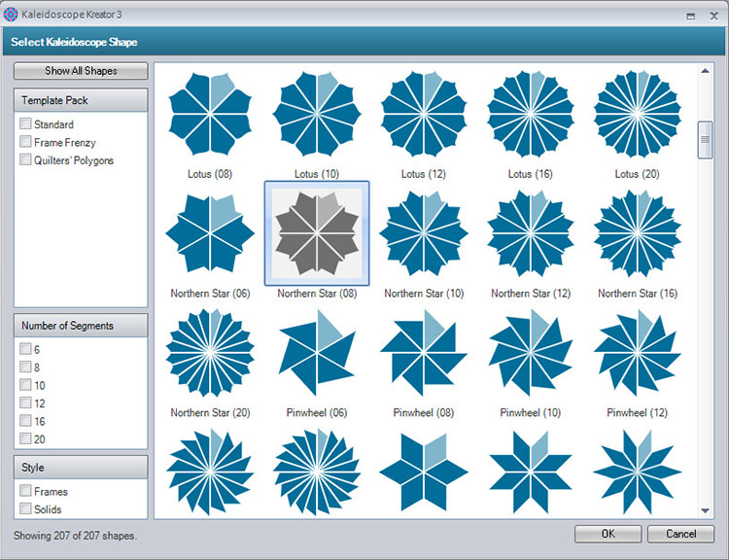Choose the six-point diamond star shape

tap(424, 472)
